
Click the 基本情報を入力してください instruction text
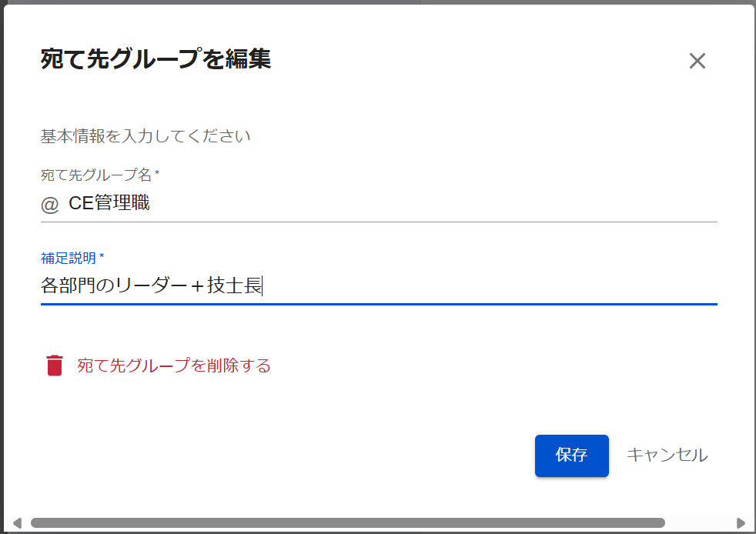[146, 136]
